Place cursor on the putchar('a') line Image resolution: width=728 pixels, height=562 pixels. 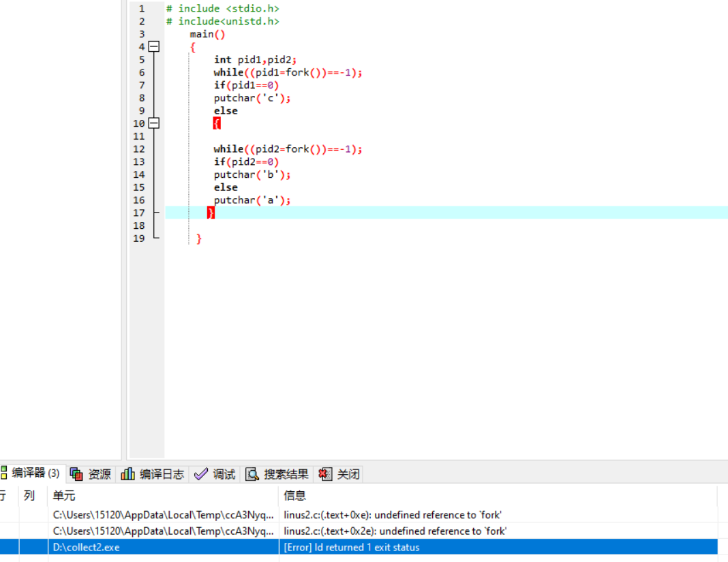252,200
